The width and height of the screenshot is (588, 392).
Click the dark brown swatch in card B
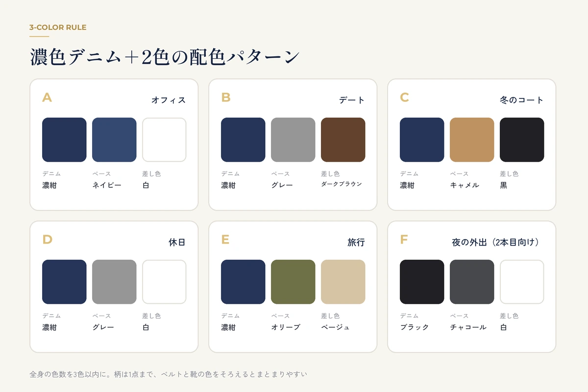[x=343, y=140]
